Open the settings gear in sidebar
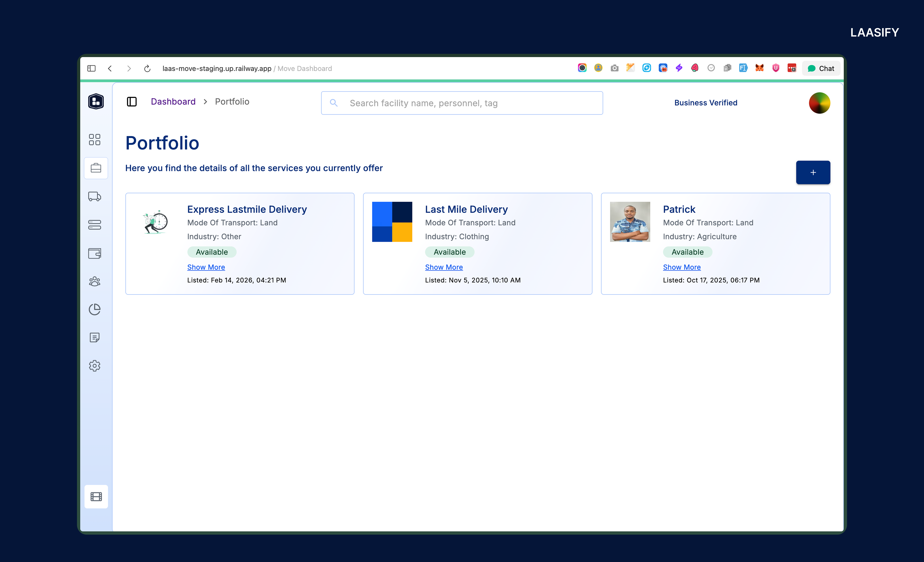This screenshot has height=562, width=924. coord(94,366)
